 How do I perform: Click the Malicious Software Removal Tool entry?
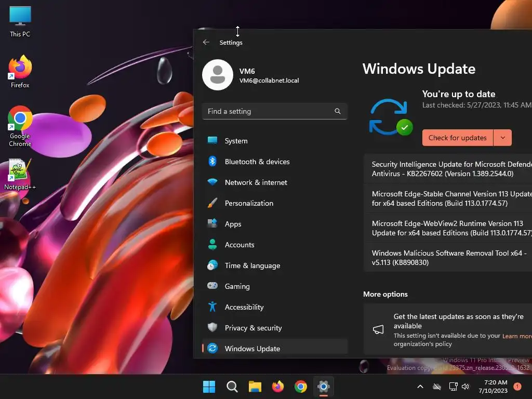[x=448, y=258]
